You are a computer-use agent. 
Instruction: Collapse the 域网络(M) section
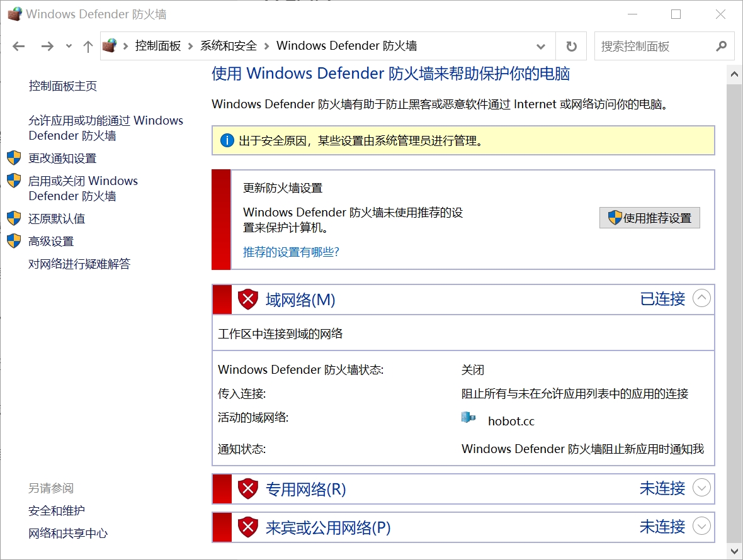point(701,298)
